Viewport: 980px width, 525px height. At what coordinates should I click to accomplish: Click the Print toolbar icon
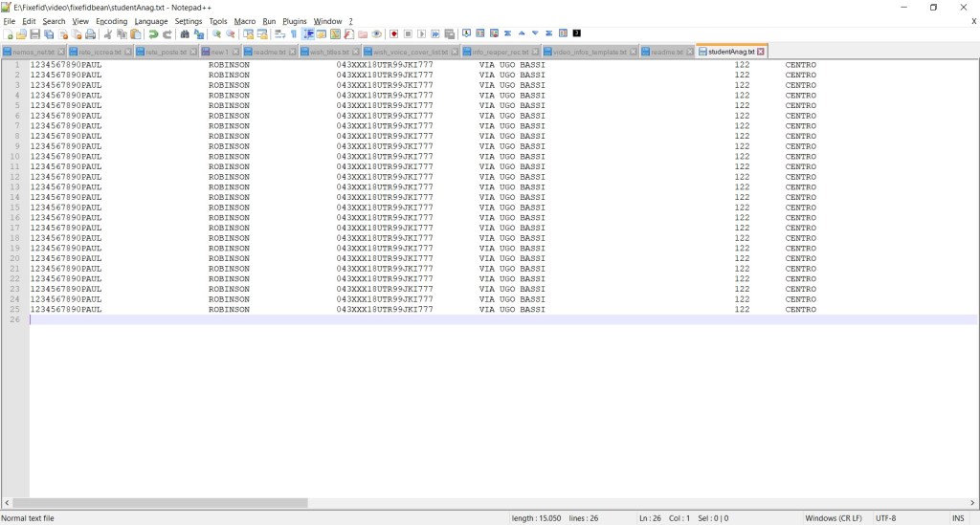click(x=91, y=34)
